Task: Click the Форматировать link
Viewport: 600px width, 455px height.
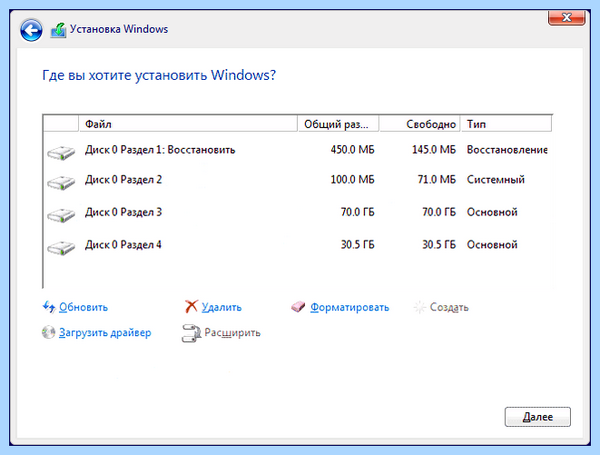Action: (349, 307)
